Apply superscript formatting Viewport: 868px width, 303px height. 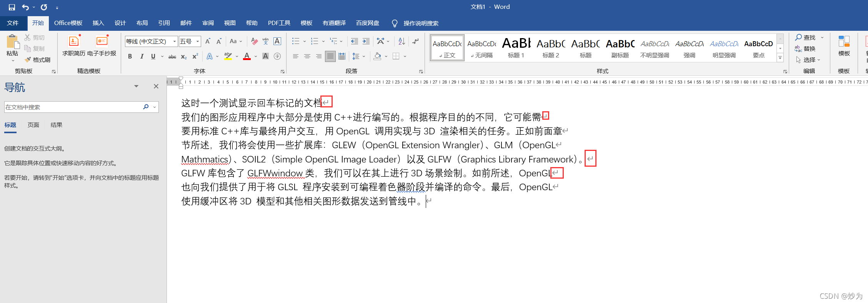point(195,57)
